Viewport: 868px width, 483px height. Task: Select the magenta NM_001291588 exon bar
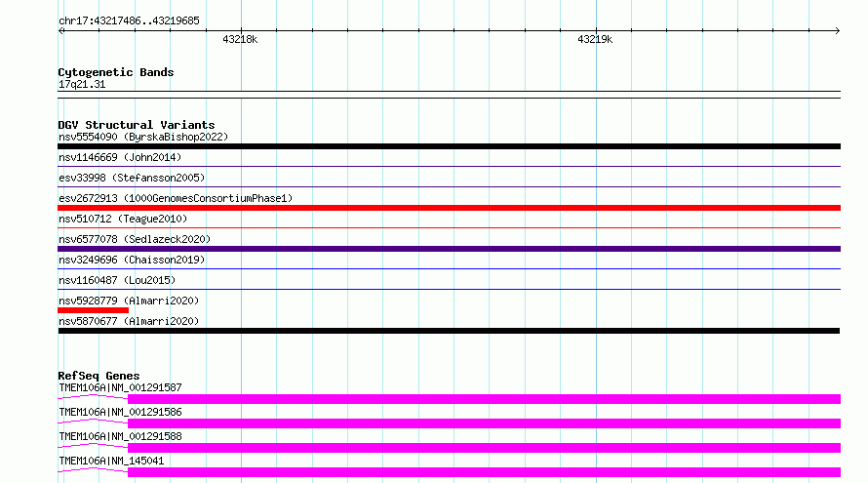(485, 448)
